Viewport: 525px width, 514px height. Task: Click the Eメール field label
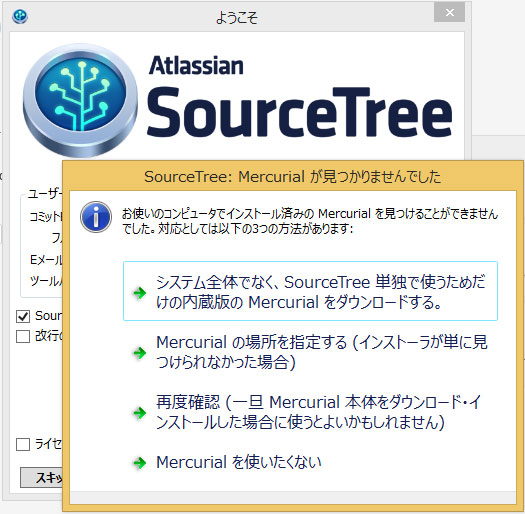46,260
